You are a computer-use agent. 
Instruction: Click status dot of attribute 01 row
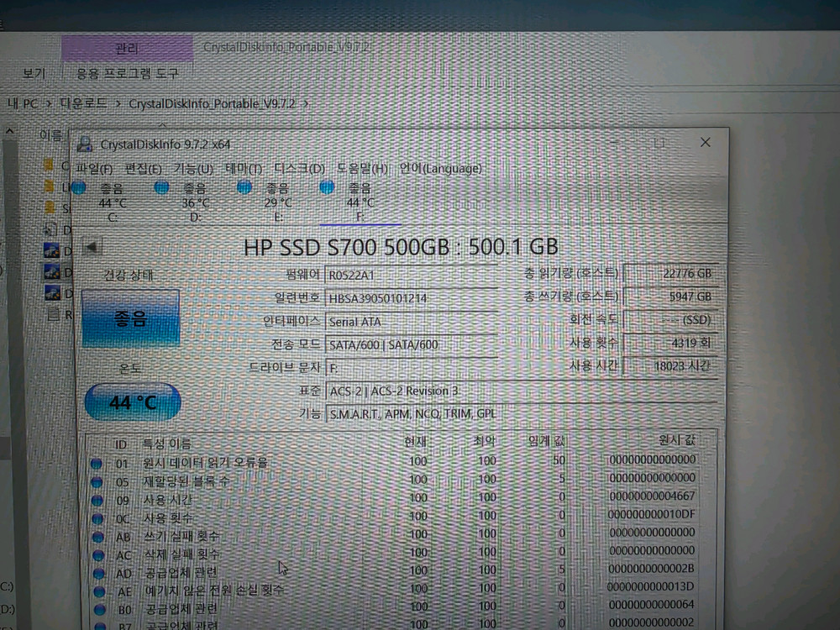97,464
